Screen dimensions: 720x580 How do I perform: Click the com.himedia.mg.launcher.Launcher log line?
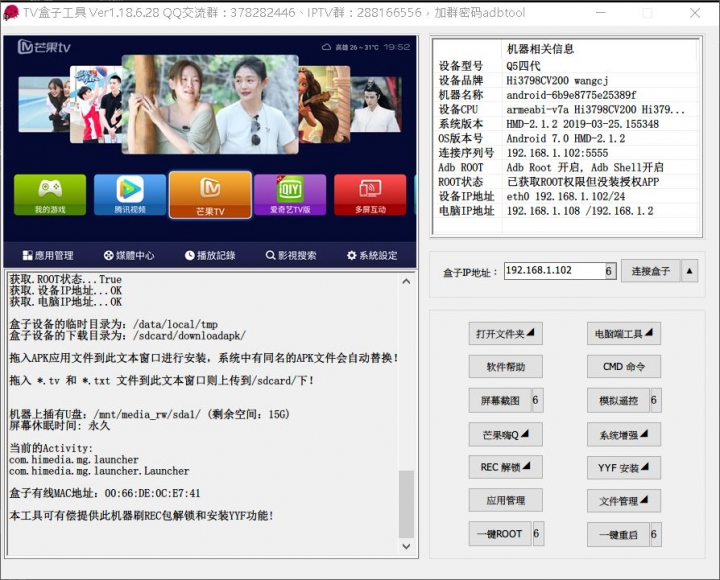99,471
